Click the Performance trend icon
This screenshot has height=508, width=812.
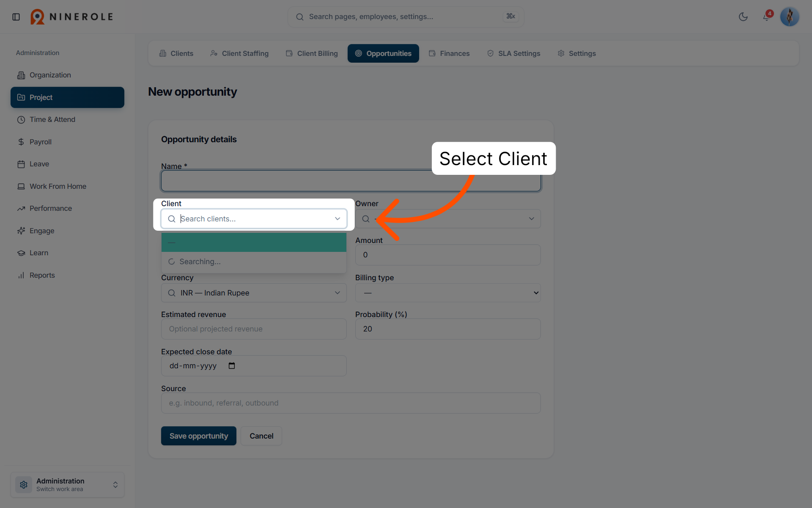click(21, 209)
